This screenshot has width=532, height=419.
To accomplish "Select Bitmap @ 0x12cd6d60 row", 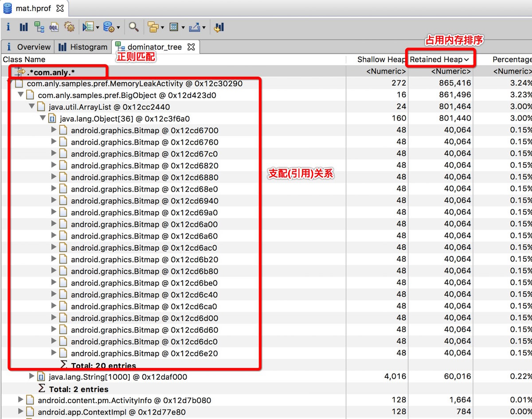I will point(266,329).
